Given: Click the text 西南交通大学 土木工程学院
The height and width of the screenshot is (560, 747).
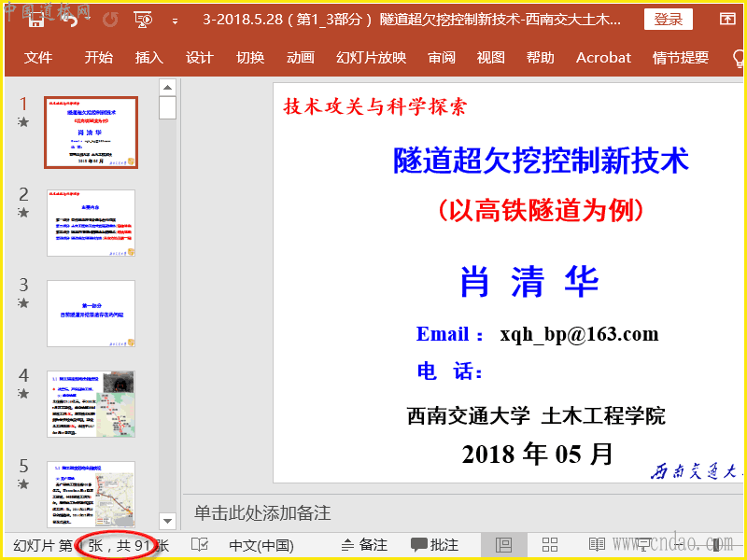Looking at the screenshot, I should (x=536, y=415).
